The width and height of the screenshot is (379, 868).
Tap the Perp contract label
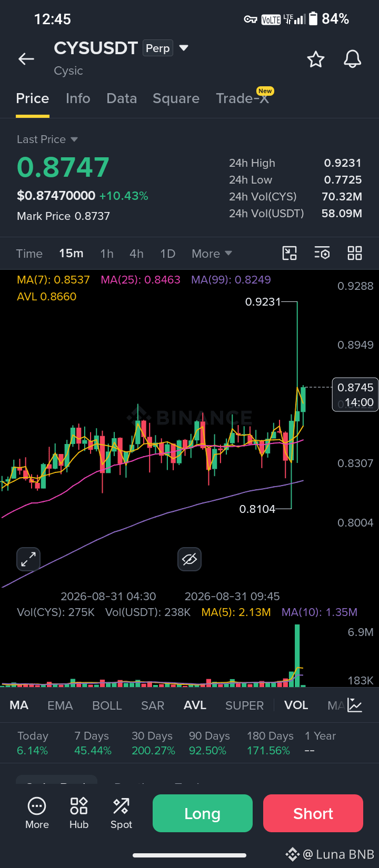[158, 48]
